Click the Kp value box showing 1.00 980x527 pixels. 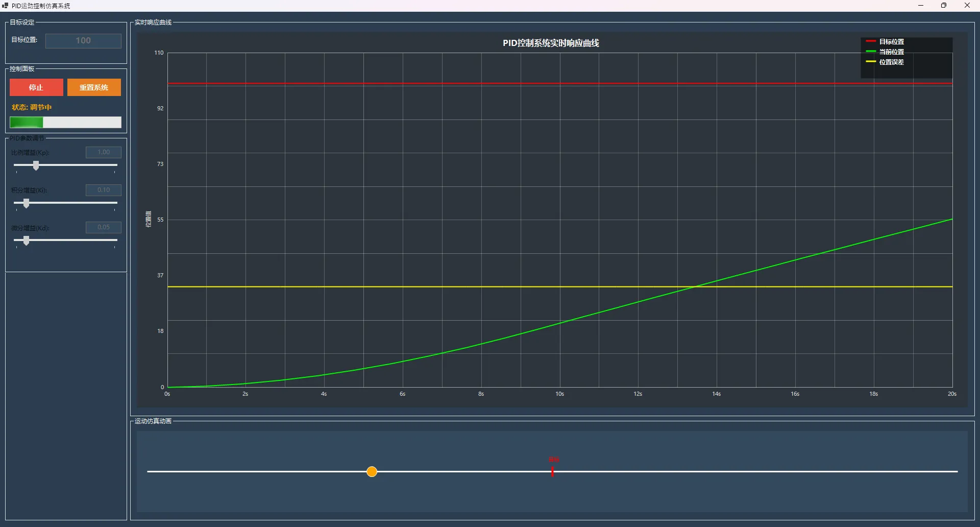[104, 152]
